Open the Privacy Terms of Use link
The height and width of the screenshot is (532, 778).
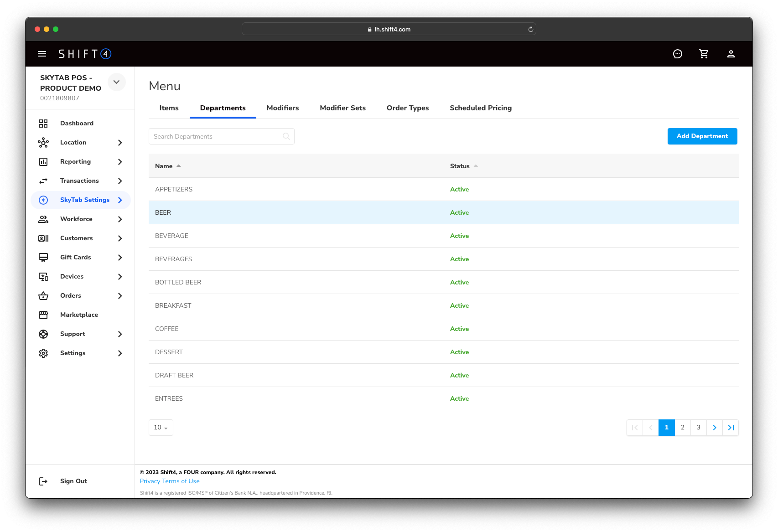(x=170, y=481)
